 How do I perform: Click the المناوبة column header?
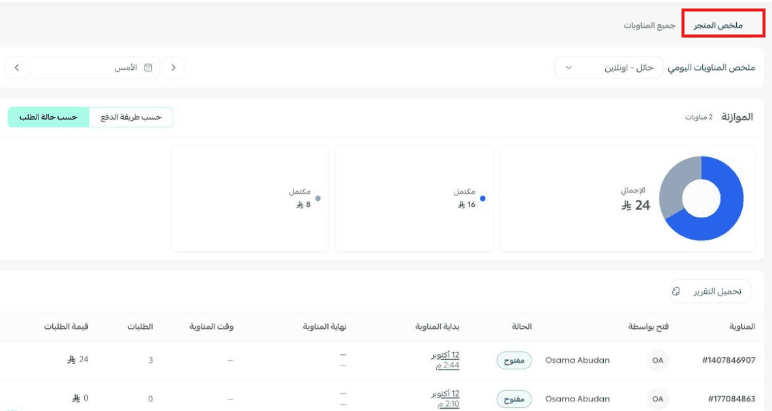coord(742,326)
